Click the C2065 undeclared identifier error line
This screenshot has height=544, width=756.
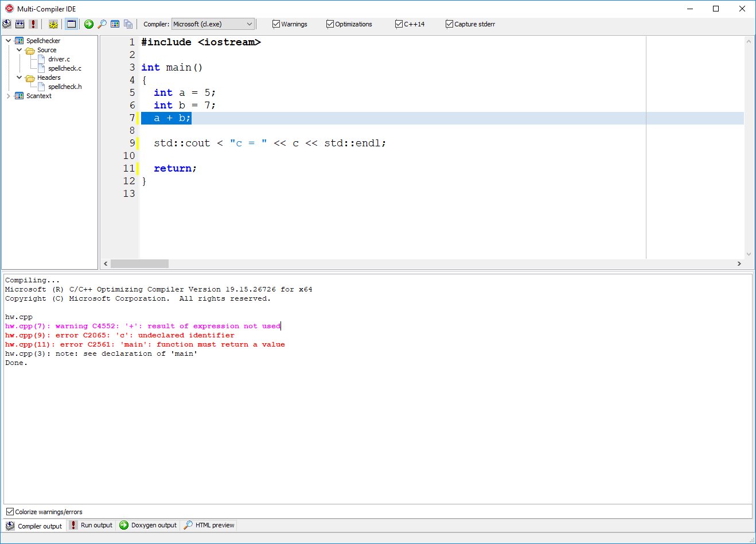pos(120,335)
